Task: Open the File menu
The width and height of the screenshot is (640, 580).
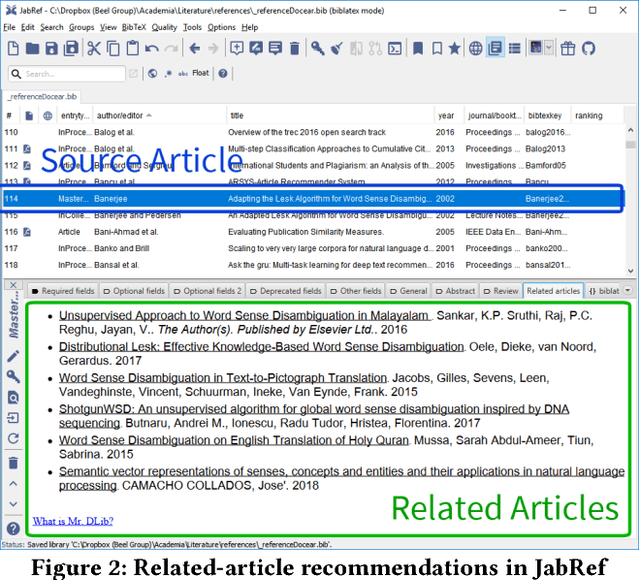Action: click(x=9, y=27)
